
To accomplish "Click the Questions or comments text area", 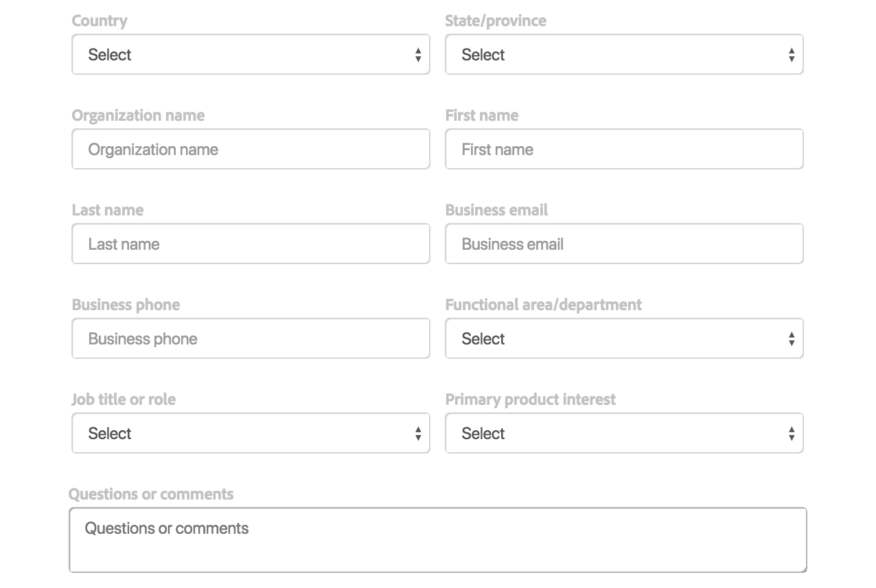I will (x=437, y=541).
